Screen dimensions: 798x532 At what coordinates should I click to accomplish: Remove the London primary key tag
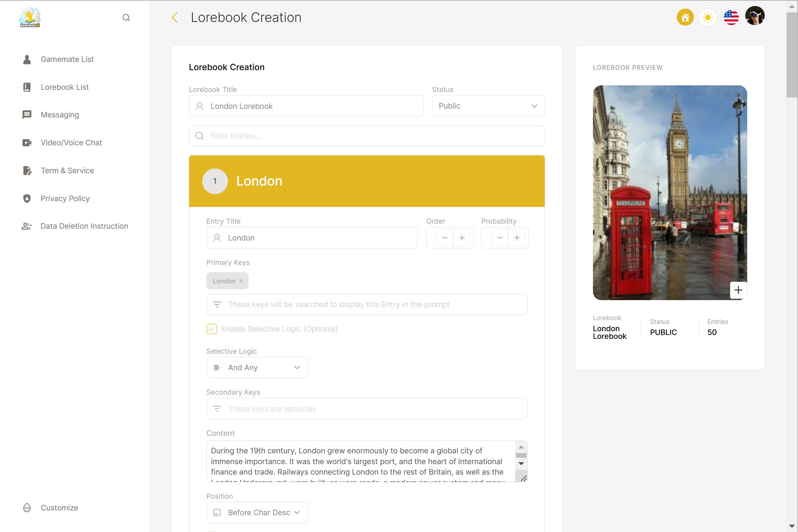pyautogui.click(x=241, y=281)
